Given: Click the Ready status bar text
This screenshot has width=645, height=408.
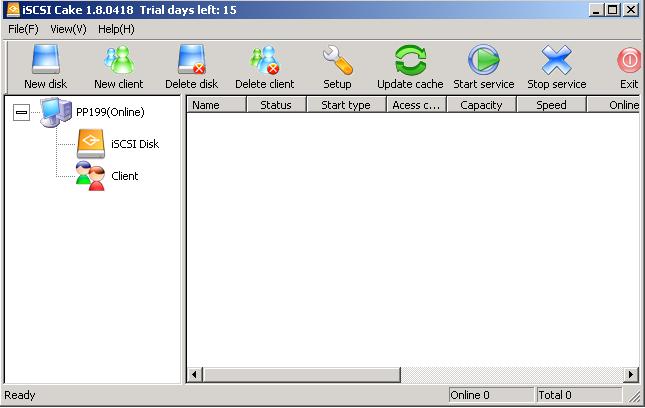Looking at the screenshot, I should [19, 395].
